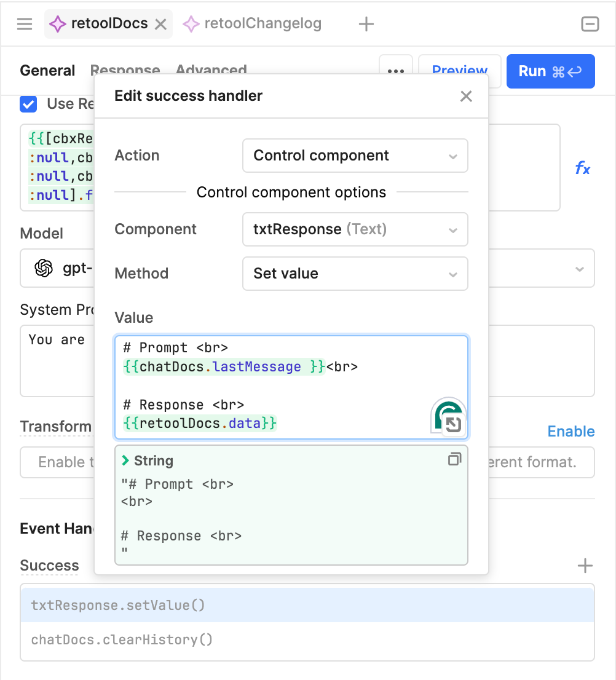Viewport: 616px width, 680px height.
Task: Switch to the retoolChangelog tab
Action: pyautogui.click(x=252, y=23)
